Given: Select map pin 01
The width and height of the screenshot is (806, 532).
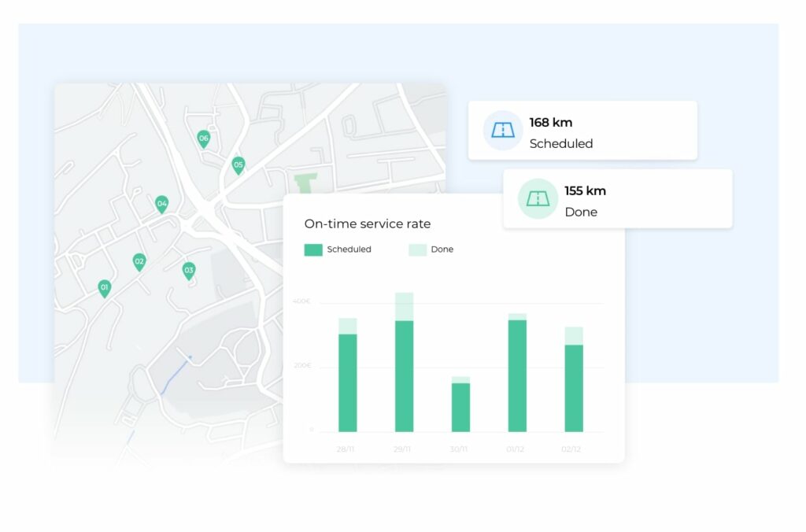Looking at the screenshot, I should [x=103, y=286].
